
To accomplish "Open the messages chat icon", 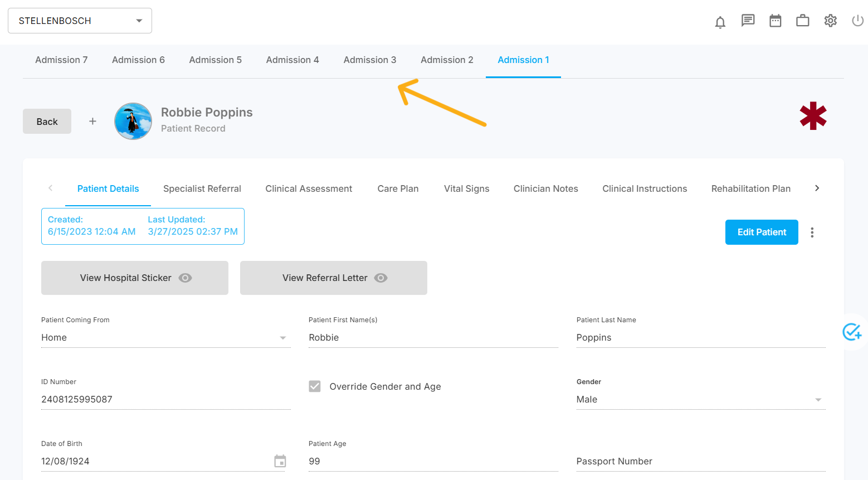I will [x=748, y=21].
